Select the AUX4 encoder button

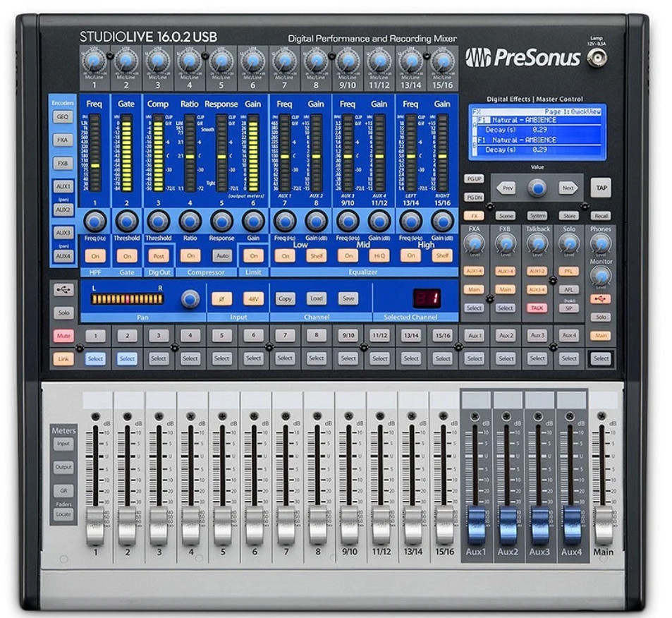(63, 256)
